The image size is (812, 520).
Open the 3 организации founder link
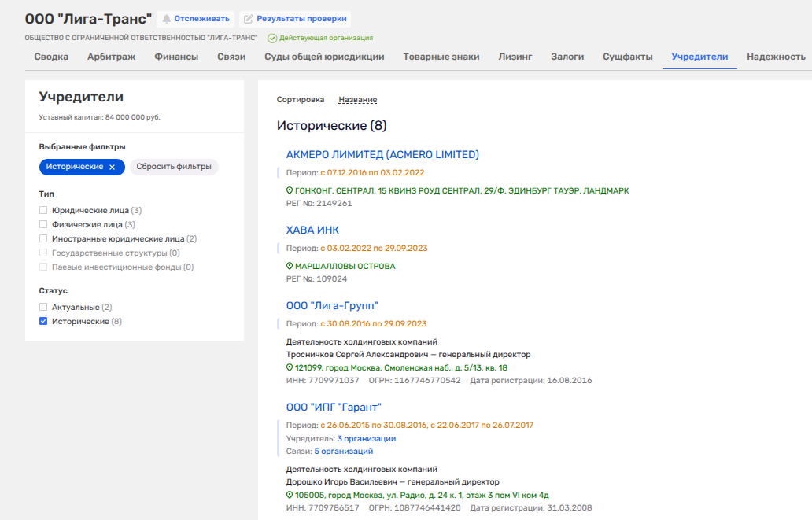pyautogui.click(x=367, y=439)
